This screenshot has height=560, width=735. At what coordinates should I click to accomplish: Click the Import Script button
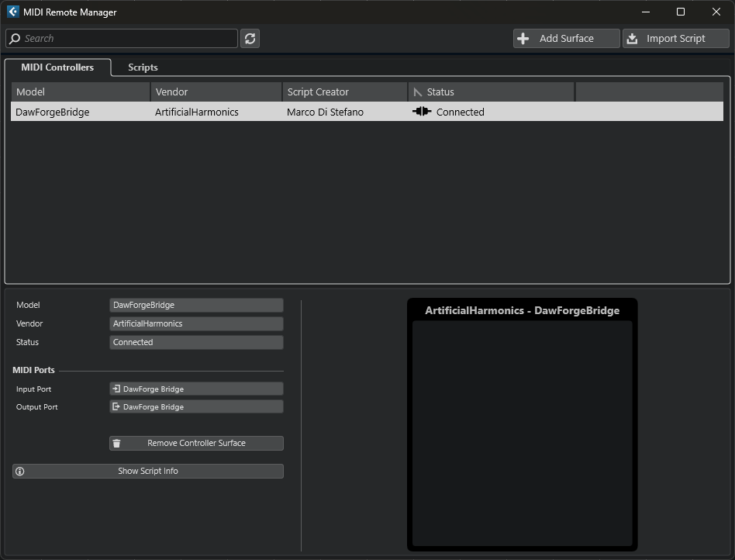coord(675,39)
